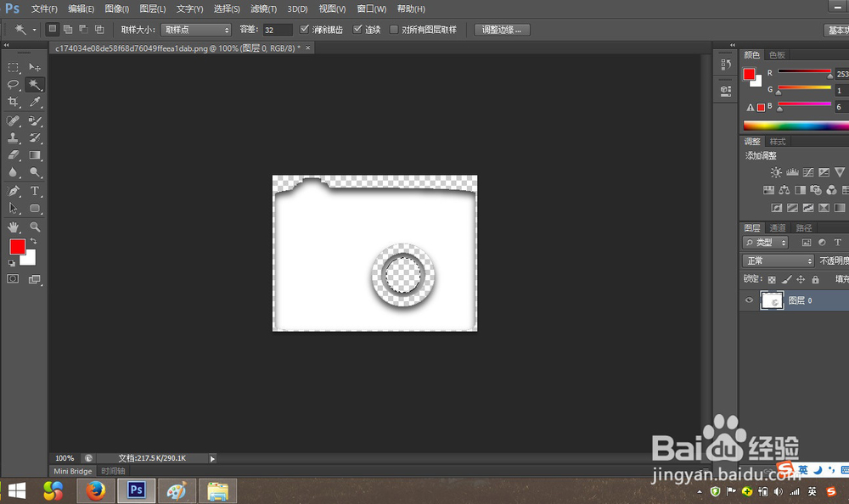This screenshot has width=849, height=504.
Task: Select the Move tool
Action: tap(35, 67)
